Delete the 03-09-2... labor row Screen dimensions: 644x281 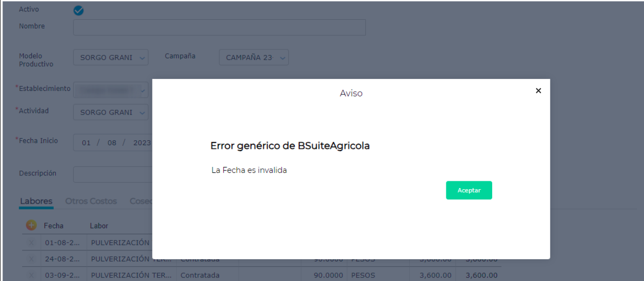pyautogui.click(x=32, y=275)
